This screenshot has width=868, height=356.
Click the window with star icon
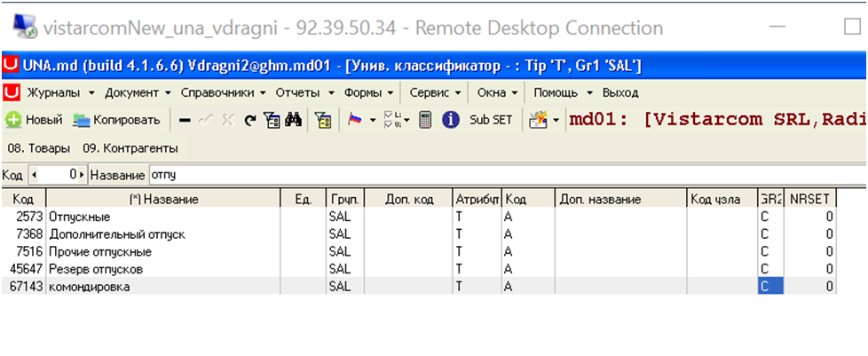tap(538, 120)
